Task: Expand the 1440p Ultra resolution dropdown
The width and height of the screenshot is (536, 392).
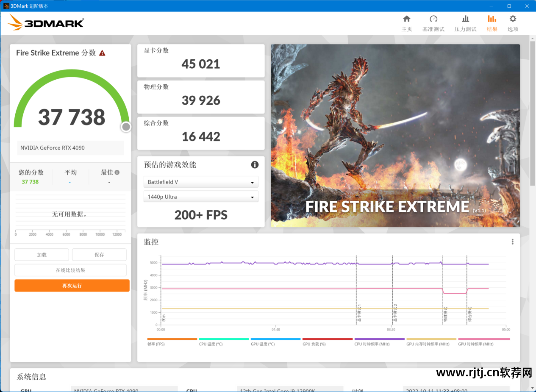Action: [201, 197]
